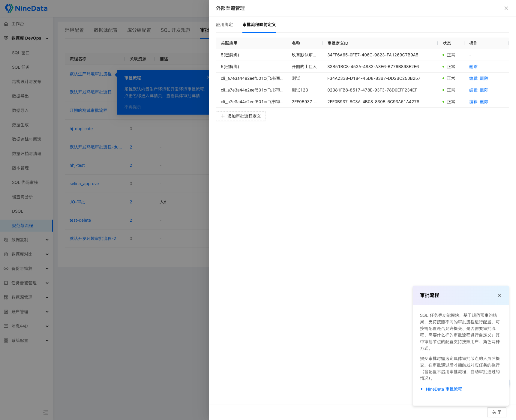Open 消息中心 via its envelope icon
The image size is (516, 420).
click(x=6, y=326)
